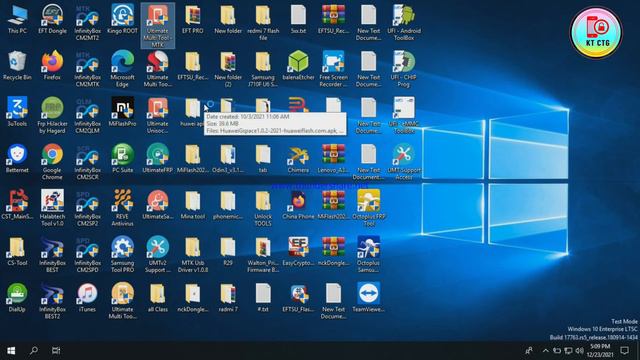
Task: Open the volume control in tray
Action: click(x=580, y=351)
